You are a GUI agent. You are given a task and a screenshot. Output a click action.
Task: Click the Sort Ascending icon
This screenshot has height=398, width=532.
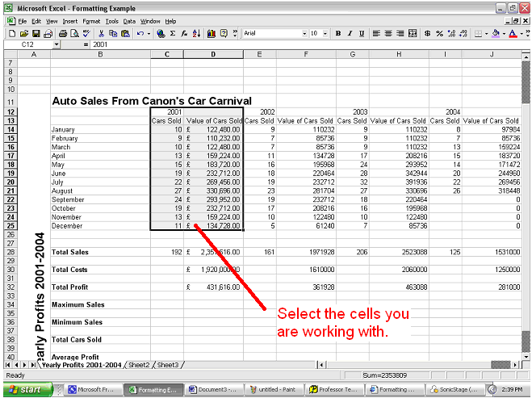pos(196,34)
